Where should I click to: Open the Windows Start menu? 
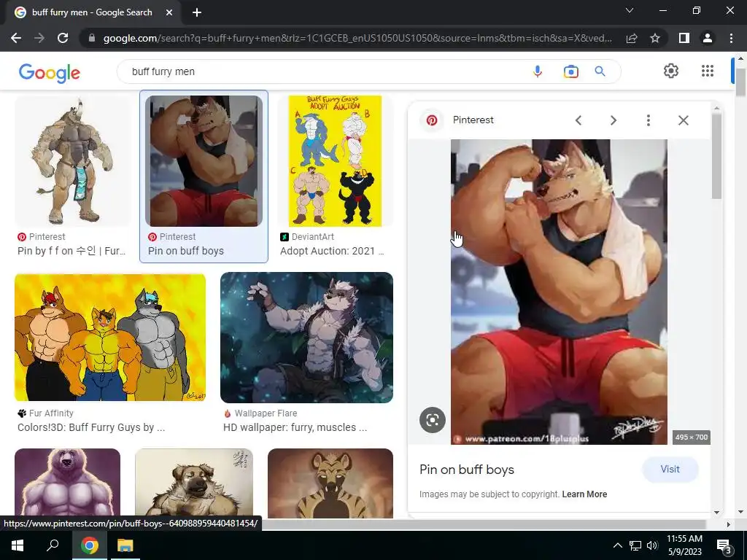[x=18, y=545]
